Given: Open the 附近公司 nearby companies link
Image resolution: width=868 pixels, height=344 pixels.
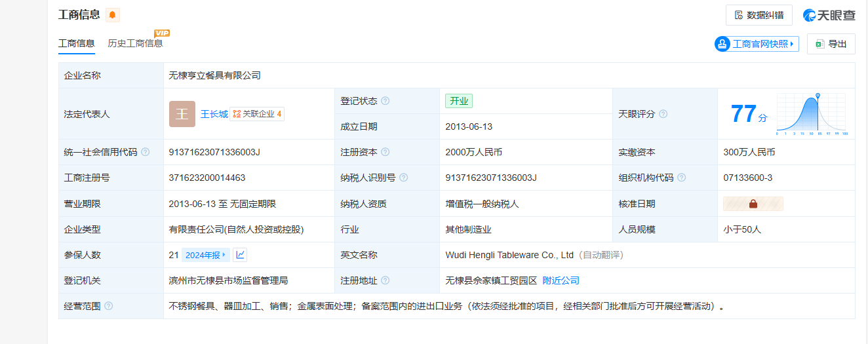Looking at the screenshot, I should [561, 280].
